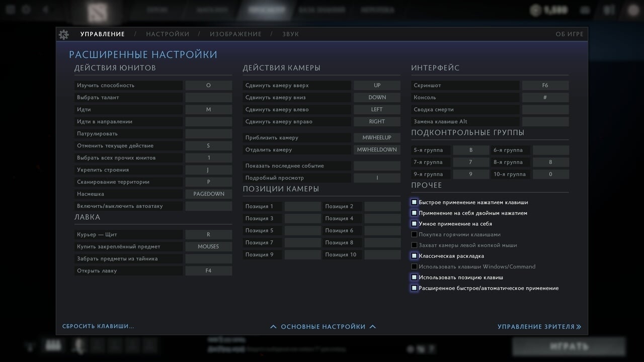Set key for Включить/выключить автоатаку
The width and height of the screenshot is (644, 362).
pyautogui.click(x=208, y=206)
